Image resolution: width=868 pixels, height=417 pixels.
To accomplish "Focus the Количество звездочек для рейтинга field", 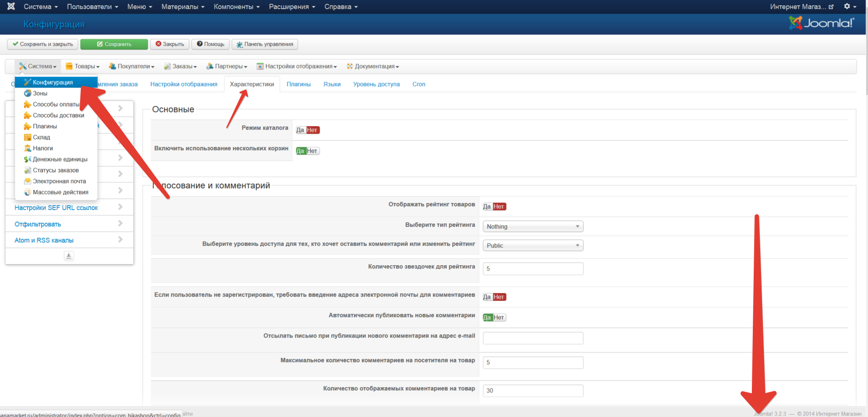I will click(x=533, y=269).
